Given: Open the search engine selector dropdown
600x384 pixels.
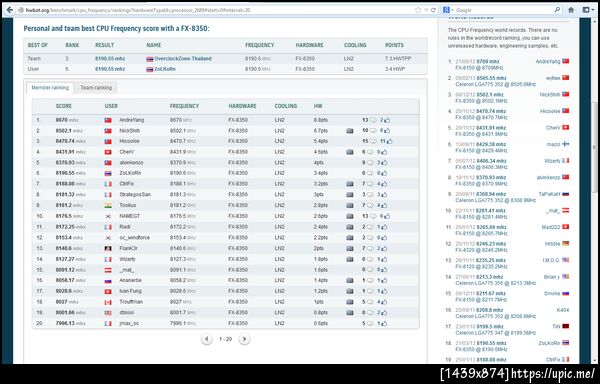Looking at the screenshot, I should [x=447, y=10].
